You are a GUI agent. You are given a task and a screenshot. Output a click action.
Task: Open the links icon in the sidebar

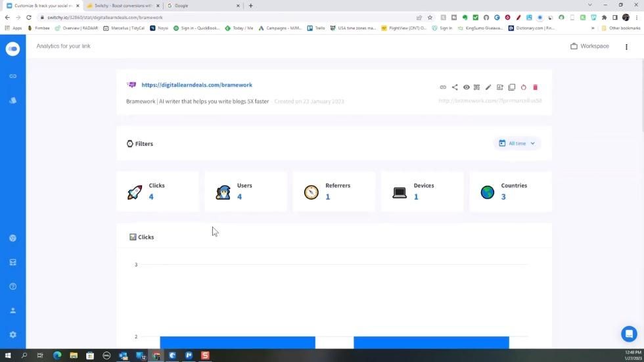pyautogui.click(x=12, y=76)
